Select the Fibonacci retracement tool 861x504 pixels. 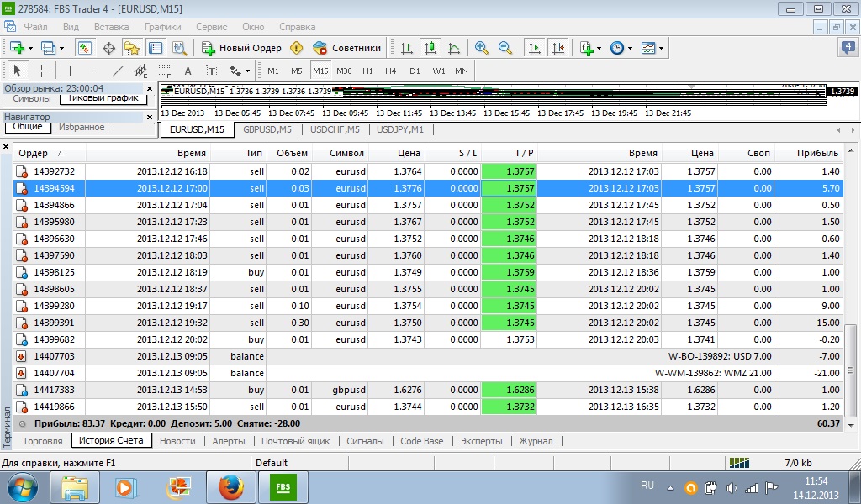click(x=164, y=71)
